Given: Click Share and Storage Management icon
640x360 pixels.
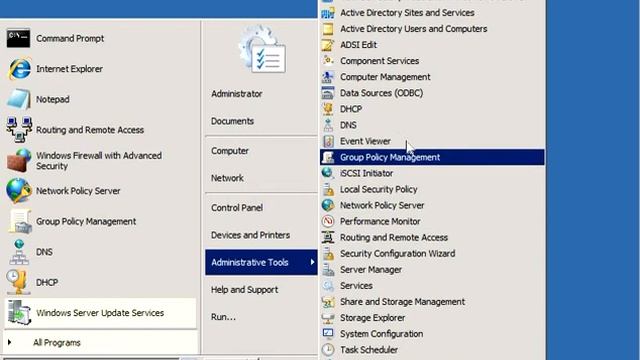Looking at the screenshot, I should 328,302.
